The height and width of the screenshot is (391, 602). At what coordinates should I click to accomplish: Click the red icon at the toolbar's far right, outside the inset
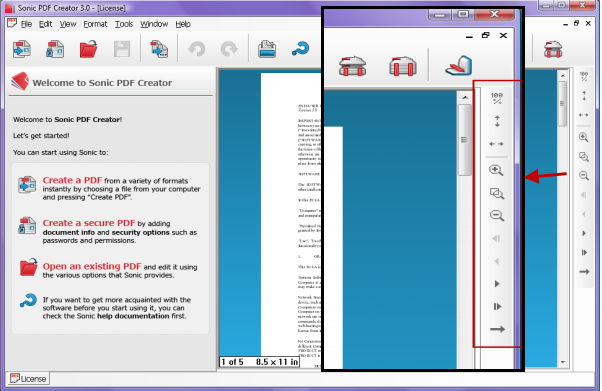pos(553,50)
